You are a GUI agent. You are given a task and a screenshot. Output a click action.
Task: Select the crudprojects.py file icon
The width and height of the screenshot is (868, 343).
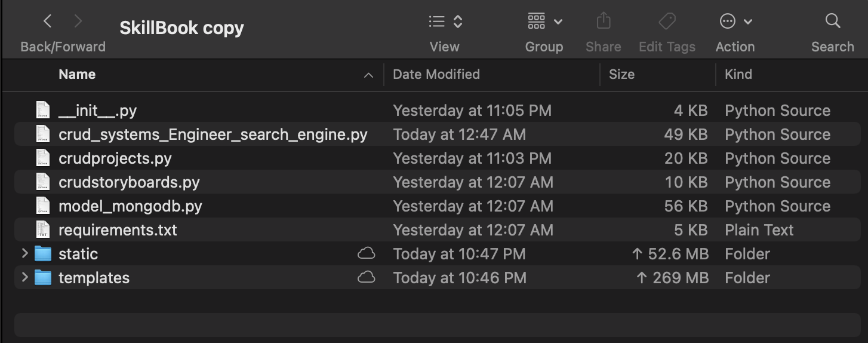pyautogui.click(x=42, y=158)
